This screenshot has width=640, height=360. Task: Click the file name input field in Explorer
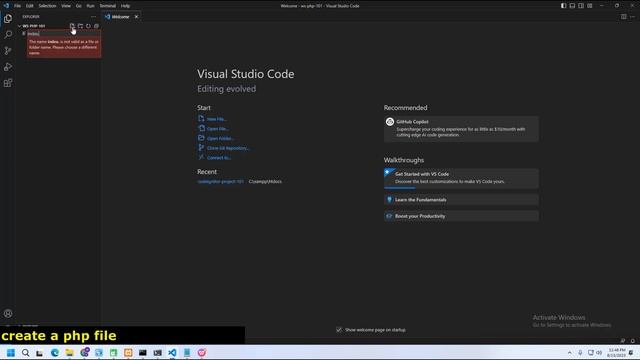[64, 34]
